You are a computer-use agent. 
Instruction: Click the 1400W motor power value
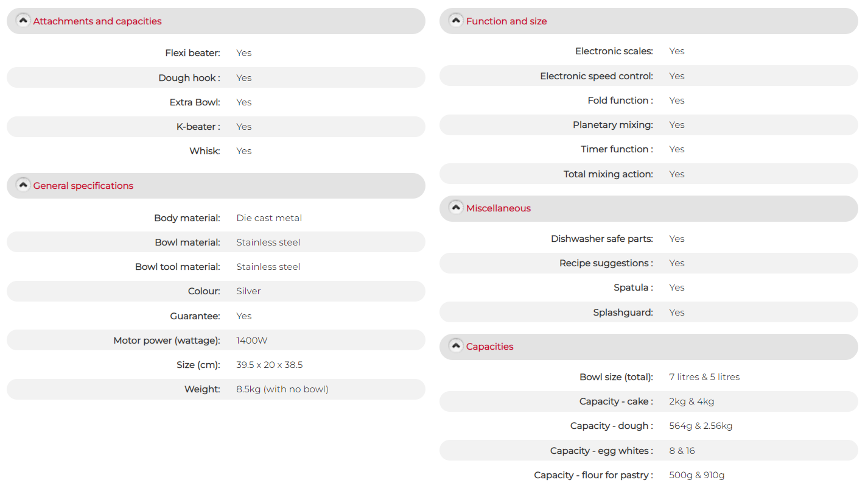[252, 341]
